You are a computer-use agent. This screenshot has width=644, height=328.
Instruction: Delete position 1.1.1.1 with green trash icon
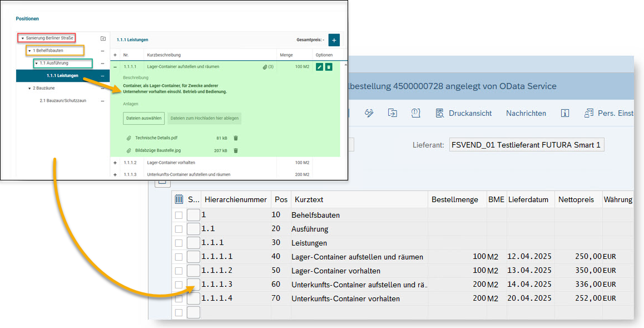pyautogui.click(x=329, y=67)
